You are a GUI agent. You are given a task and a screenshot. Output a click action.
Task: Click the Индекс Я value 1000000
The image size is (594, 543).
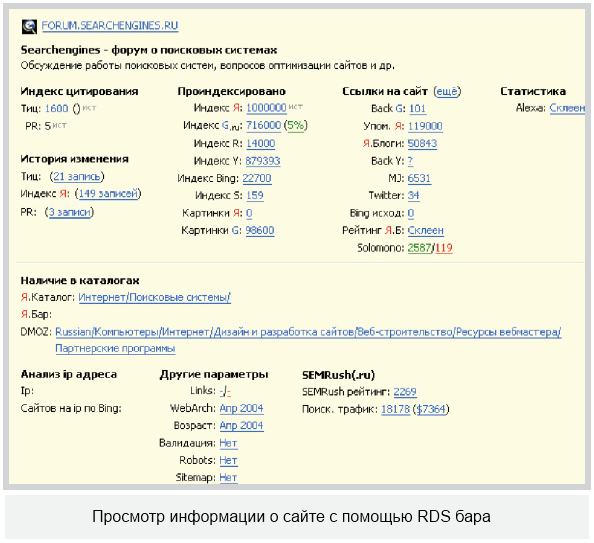266,108
